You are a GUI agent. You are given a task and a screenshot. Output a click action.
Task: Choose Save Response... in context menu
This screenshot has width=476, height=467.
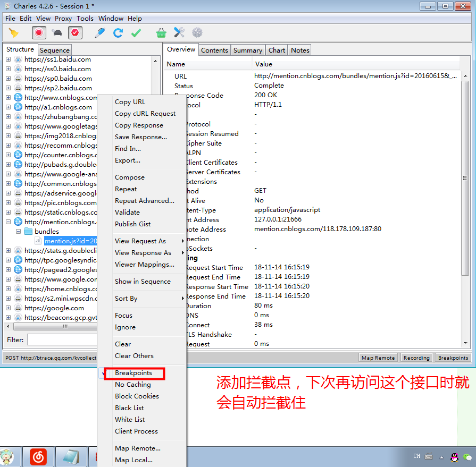coord(141,137)
